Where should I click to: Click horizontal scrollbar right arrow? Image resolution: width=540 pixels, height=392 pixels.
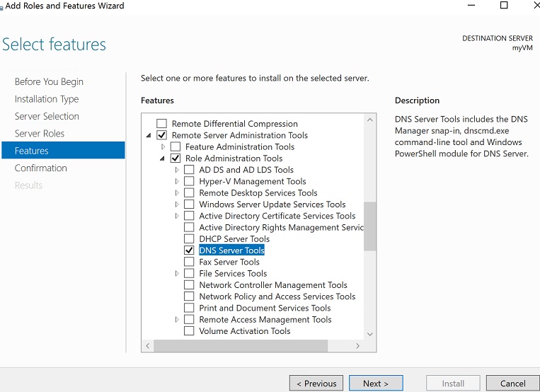pyautogui.click(x=358, y=346)
